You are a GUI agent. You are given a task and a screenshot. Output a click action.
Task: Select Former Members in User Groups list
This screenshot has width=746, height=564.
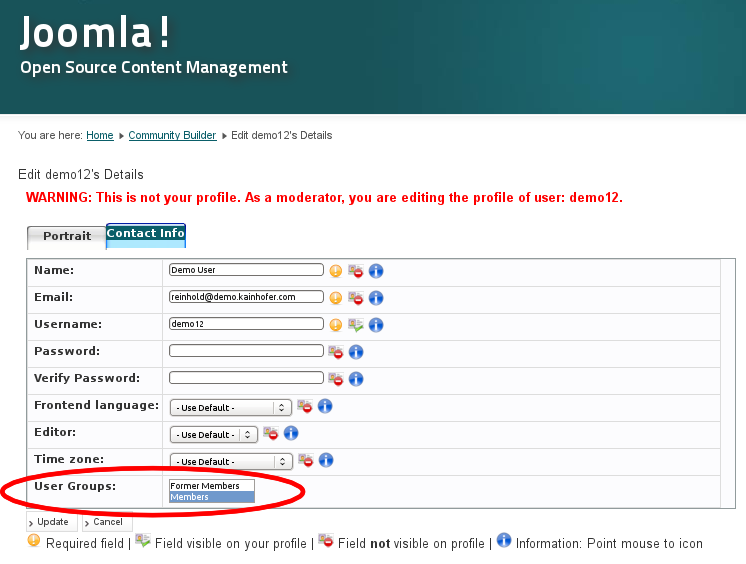[x=205, y=486]
